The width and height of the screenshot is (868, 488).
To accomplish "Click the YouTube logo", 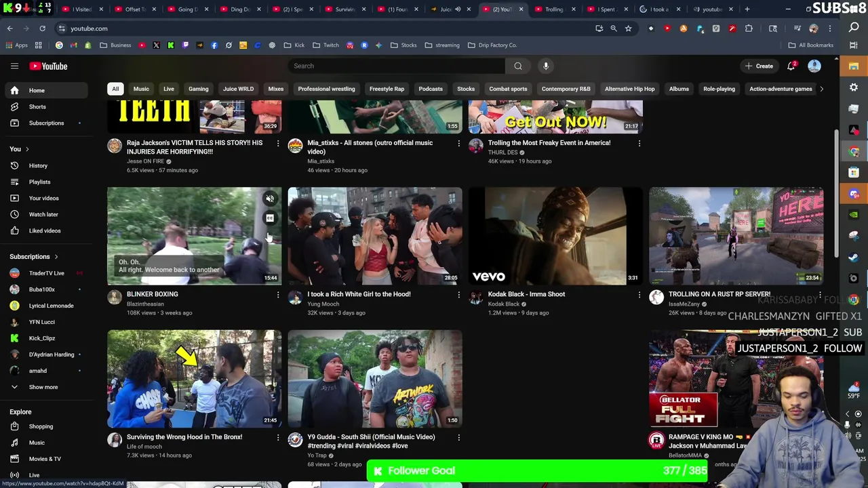I will pyautogui.click(x=48, y=66).
